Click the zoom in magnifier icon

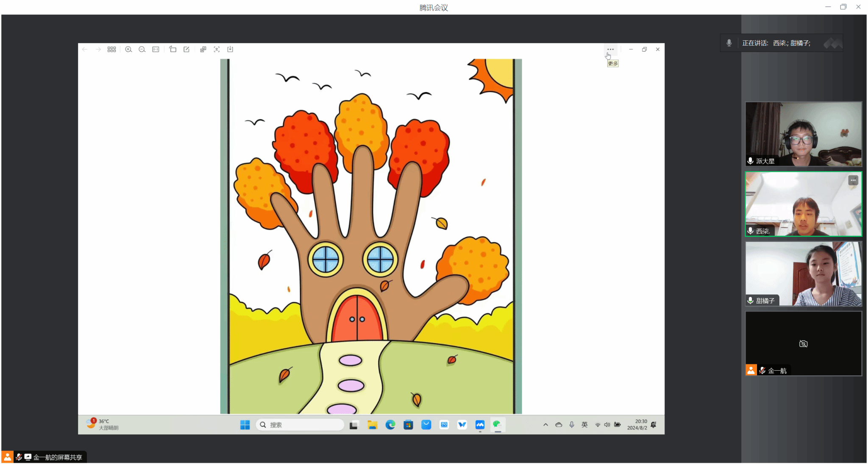[x=128, y=50]
